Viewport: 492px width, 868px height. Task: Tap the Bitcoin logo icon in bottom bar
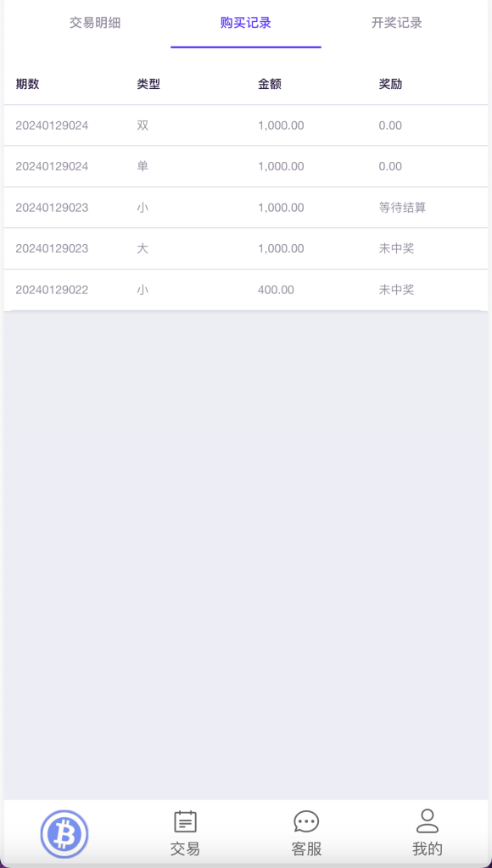(62, 833)
